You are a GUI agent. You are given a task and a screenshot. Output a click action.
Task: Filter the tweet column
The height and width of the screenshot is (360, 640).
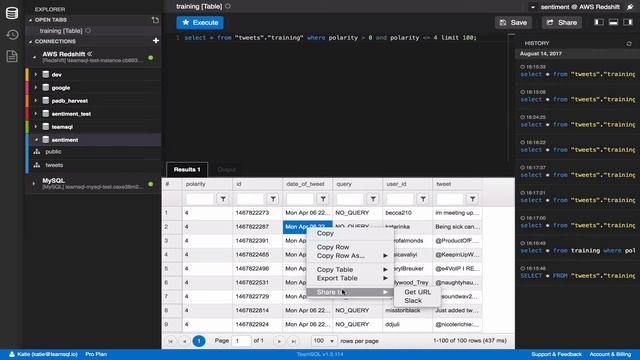[x=472, y=199]
